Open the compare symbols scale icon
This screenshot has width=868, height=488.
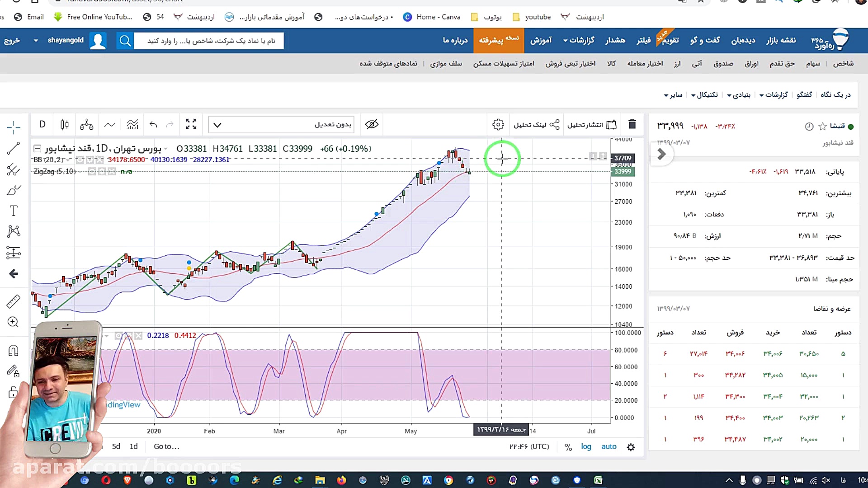click(x=86, y=125)
